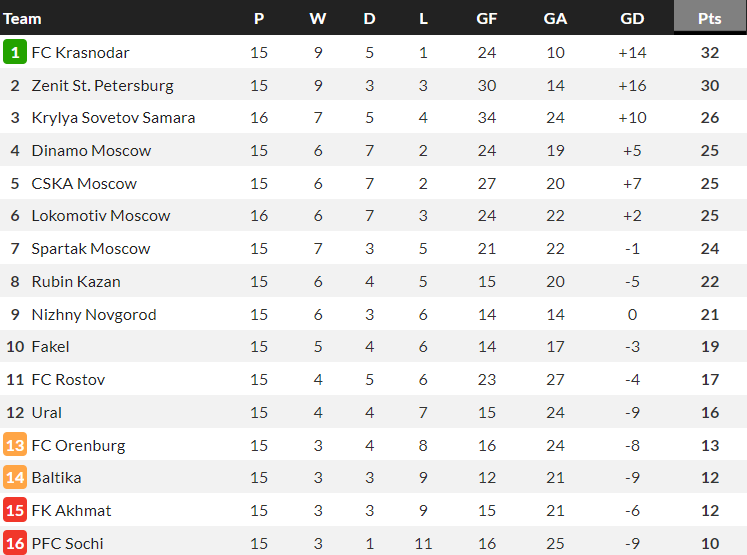Image resolution: width=747 pixels, height=555 pixels.
Task: Click the red position 15 badge
Action: point(15,510)
